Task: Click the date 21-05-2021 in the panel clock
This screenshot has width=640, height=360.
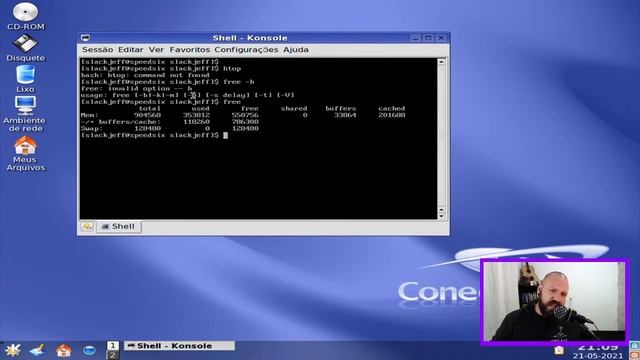Action: pos(598,356)
